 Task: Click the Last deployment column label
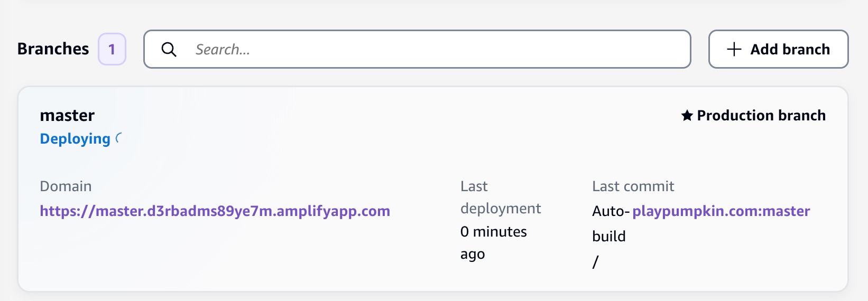coord(500,197)
